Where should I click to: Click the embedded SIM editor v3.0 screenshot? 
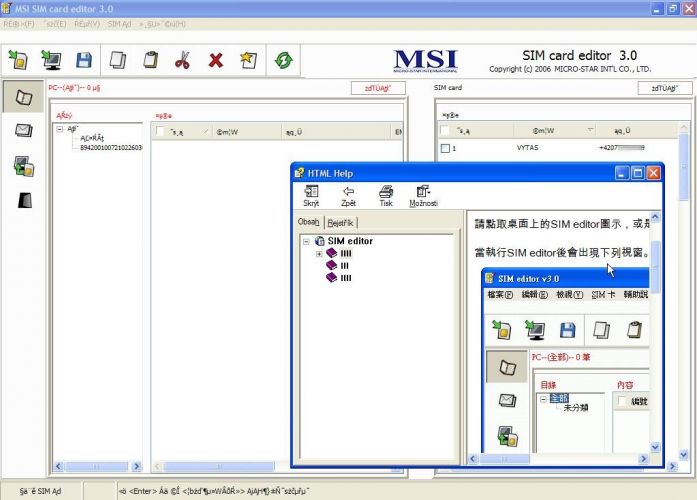pos(565,361)
